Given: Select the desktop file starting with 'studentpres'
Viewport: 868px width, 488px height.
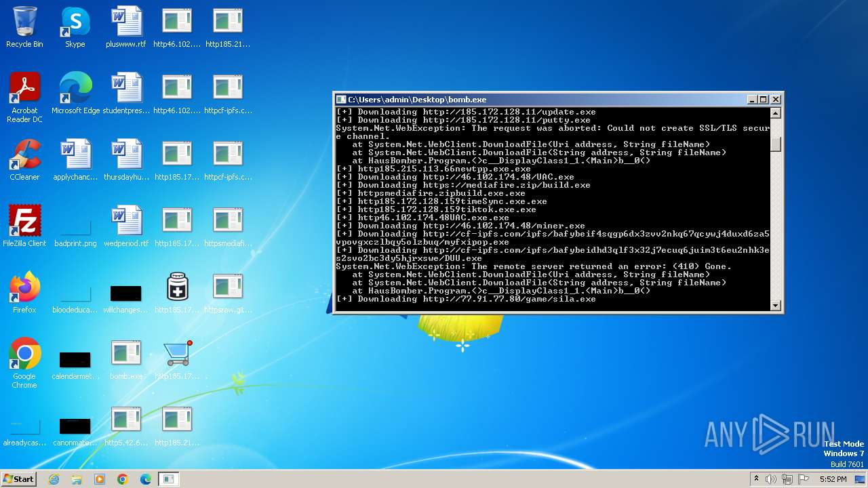Looking at the screenshot, I should point(126,94).
